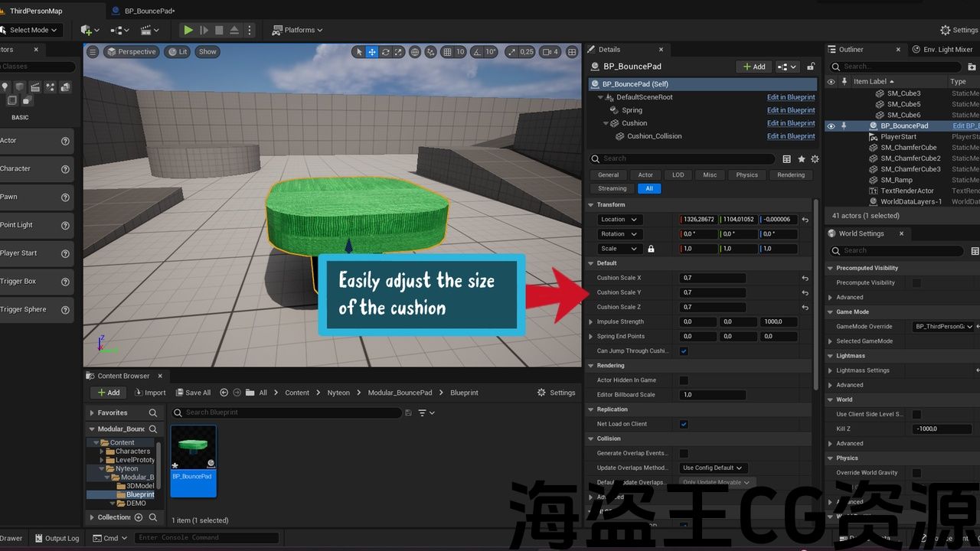Select the translate (move) gizmo tool
The height and width of the screenshot is (551, 980).
pos(371,52)
